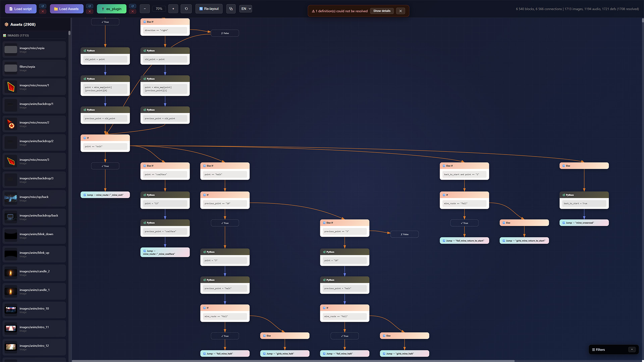Image resolution: width=644 pixels, height=362 pixels.
Task: Open the EN language dropdown
Action: pyautogui.click(x=246, y=9)
